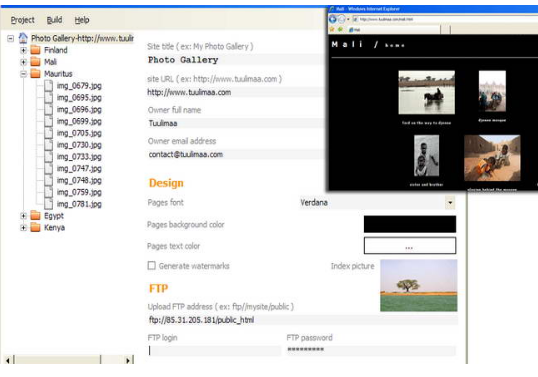Click the Egypt folder icon

pos(35,216)
